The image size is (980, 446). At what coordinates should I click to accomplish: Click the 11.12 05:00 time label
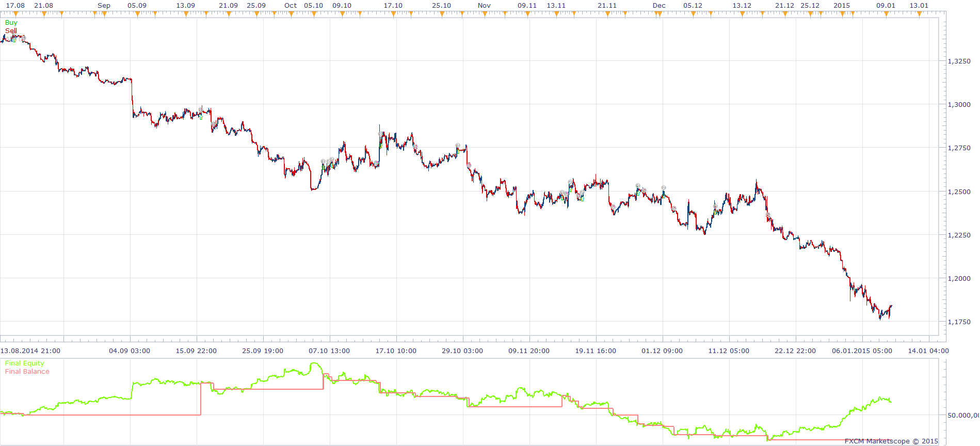point(729,351)
